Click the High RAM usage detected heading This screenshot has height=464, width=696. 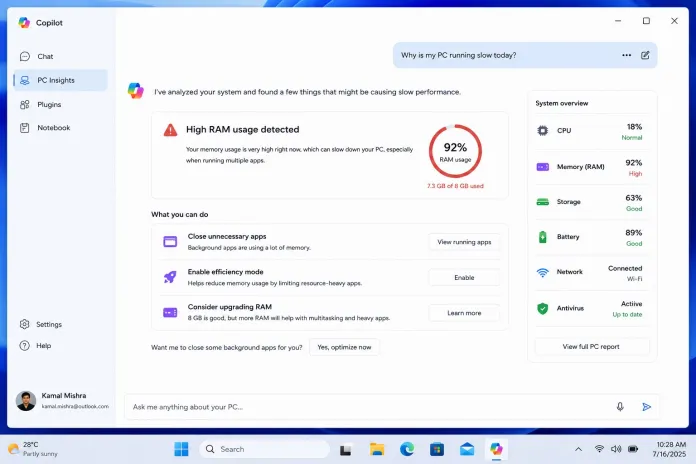(x=242, y=130)
